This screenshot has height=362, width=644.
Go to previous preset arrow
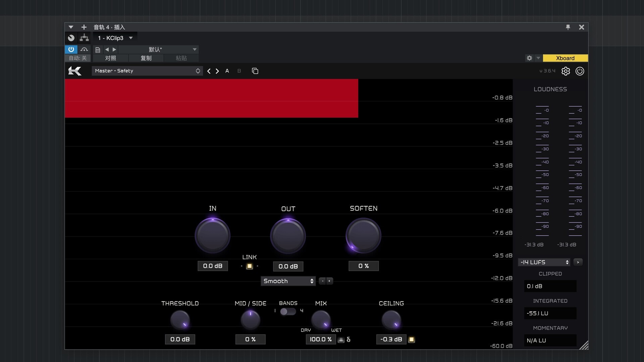click(209, 71)
